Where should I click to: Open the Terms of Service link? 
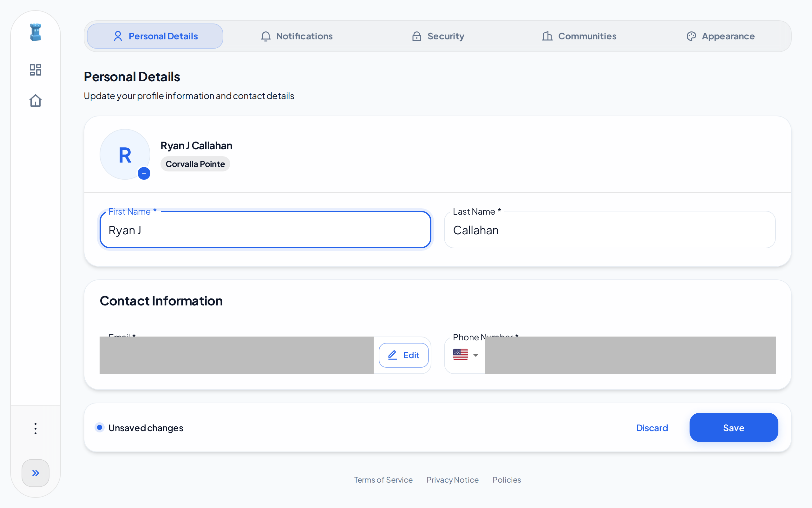383,480
